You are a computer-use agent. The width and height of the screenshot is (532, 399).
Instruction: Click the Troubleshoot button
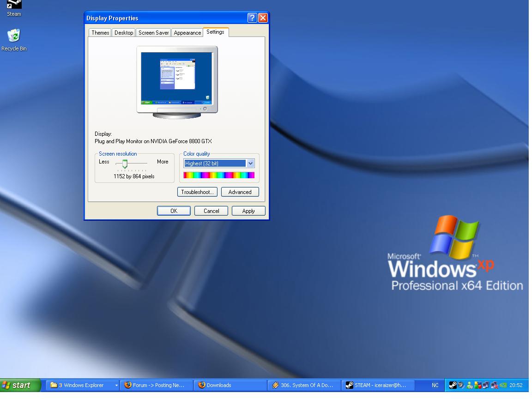click(197, 192)
